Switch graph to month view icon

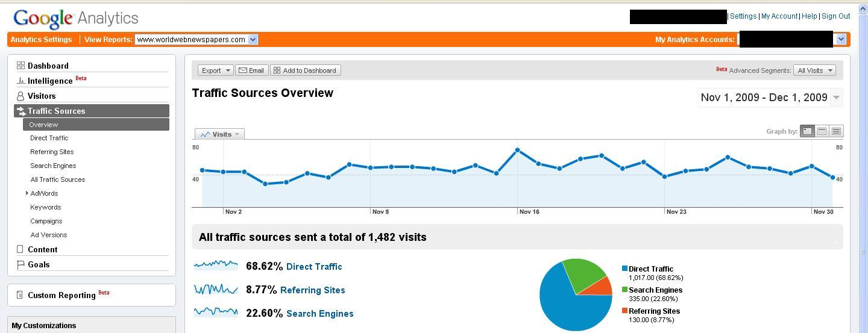836,131
